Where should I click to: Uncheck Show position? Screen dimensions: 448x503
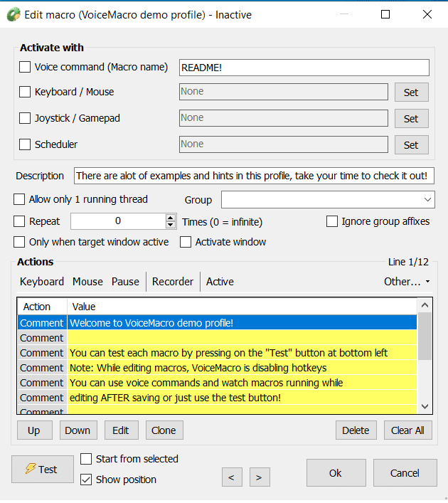(x=86, y=480)
